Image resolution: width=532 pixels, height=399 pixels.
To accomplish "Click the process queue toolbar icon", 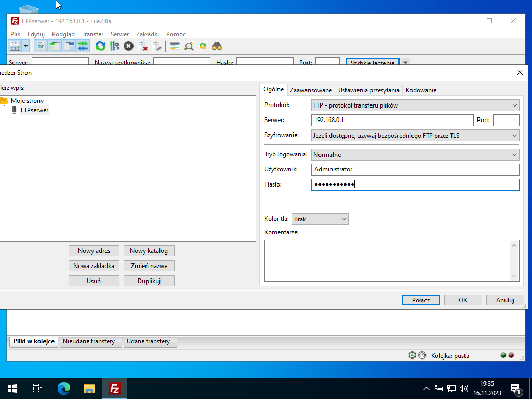I will tap(115, 46).
